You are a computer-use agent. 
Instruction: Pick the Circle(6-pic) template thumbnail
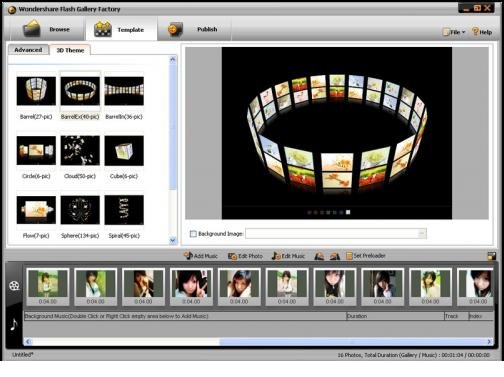pos(36,150)
